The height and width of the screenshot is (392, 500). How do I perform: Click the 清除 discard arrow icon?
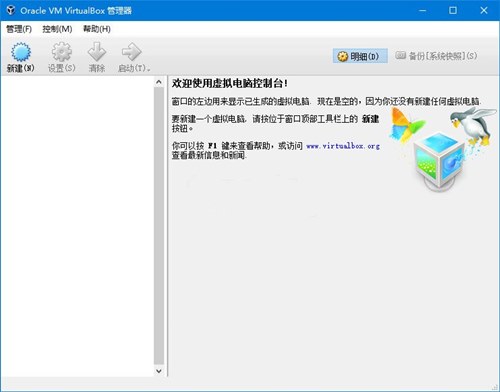click(97, 52)
